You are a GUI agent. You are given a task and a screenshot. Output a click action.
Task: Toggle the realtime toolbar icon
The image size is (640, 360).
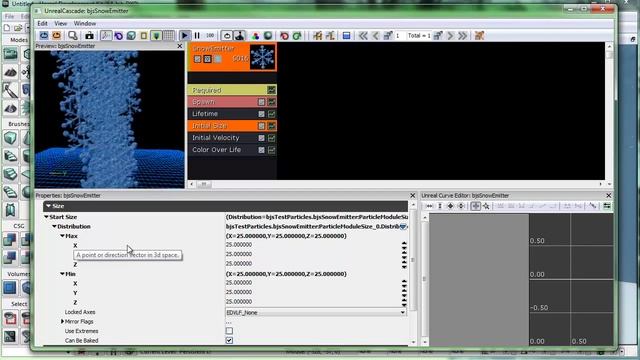click(240, 36)
